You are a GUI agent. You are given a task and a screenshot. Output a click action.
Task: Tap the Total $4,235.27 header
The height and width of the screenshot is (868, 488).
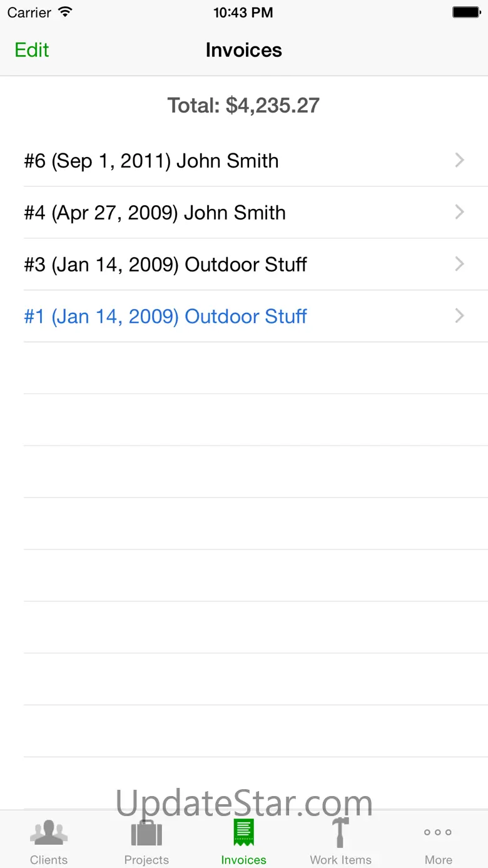pos(243,105)
